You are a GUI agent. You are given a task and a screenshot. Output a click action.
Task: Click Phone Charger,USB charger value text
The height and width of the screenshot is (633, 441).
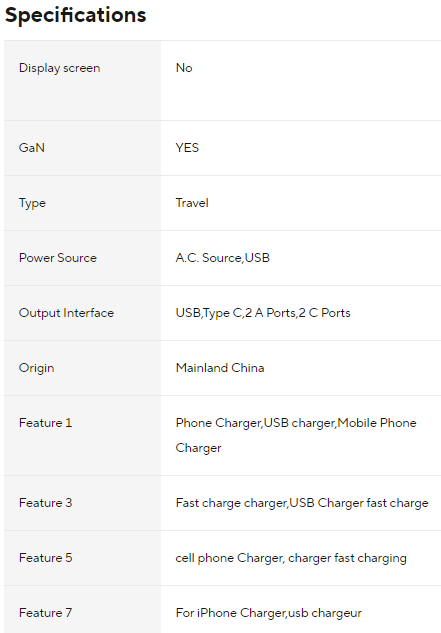[x=296, y=436]
